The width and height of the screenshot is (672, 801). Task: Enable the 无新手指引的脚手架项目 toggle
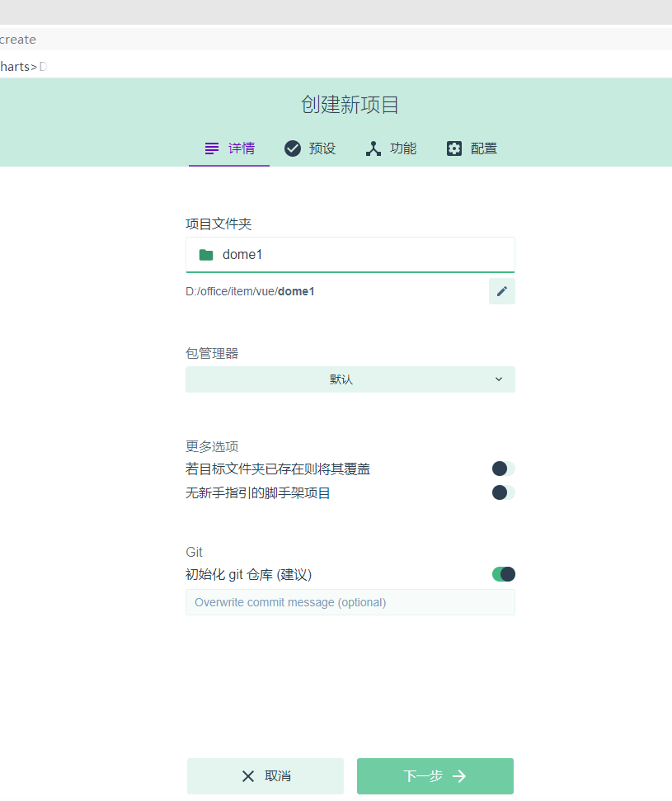point(502,492)
